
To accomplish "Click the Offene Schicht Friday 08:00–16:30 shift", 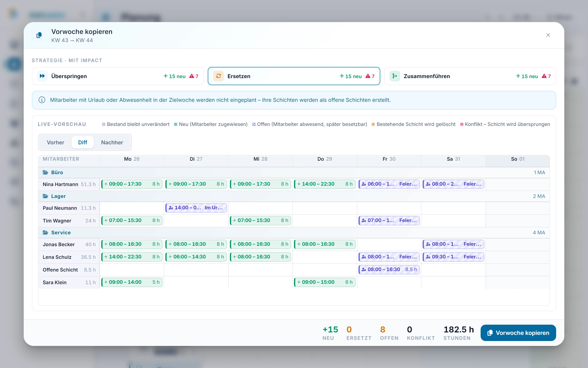I will point(389,269).
